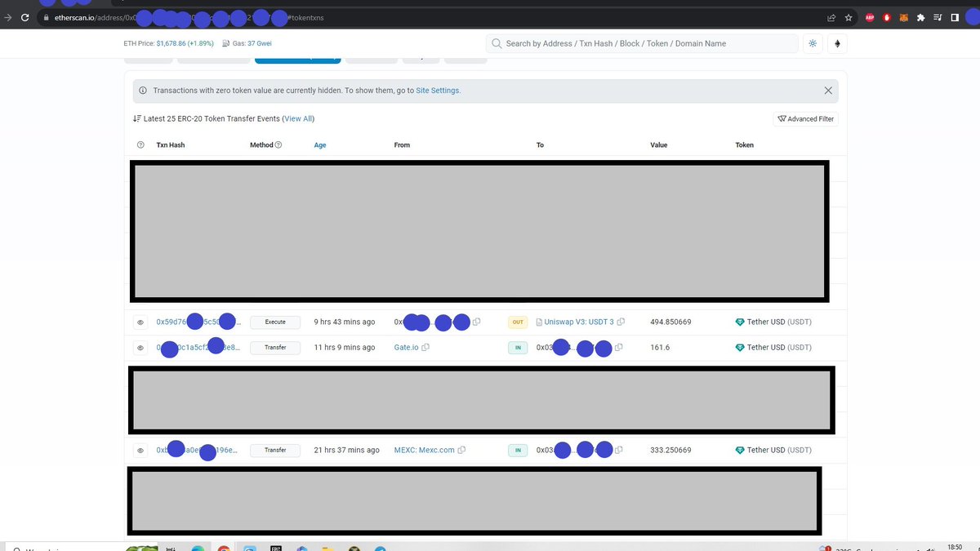
Task: Focus the Search by Address field
Action: click(x=642, y=43)
